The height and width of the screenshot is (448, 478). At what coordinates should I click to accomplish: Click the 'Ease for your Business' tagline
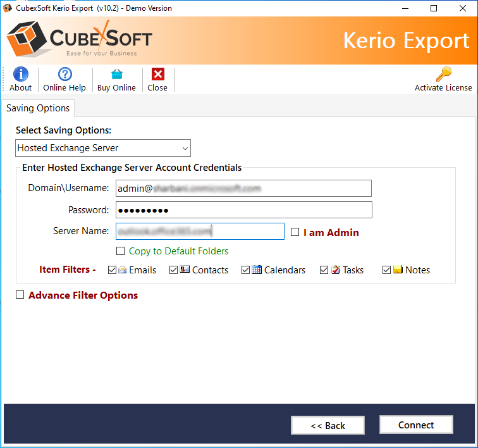coord(102,53)
